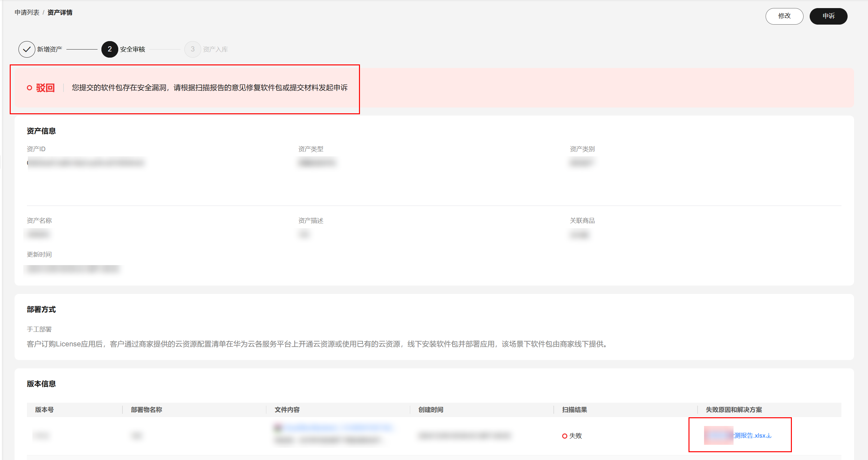Screen dimensions: 868x460
Task: Click the 申诉 button
Action: pos(828,16)
